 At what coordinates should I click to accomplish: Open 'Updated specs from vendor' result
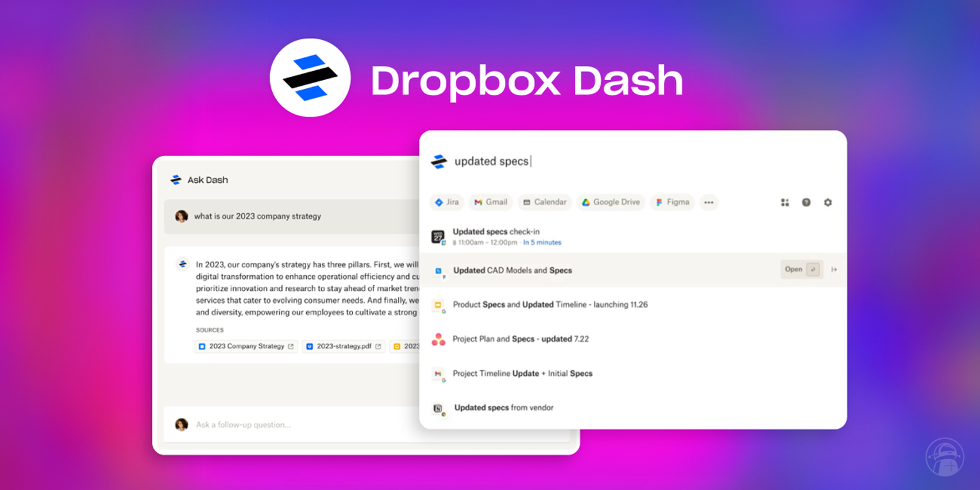pyautogui.click(x=632, y=407)
